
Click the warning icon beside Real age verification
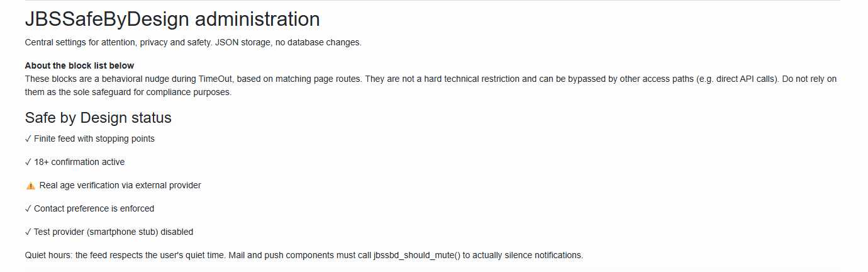tap(30, 186)
